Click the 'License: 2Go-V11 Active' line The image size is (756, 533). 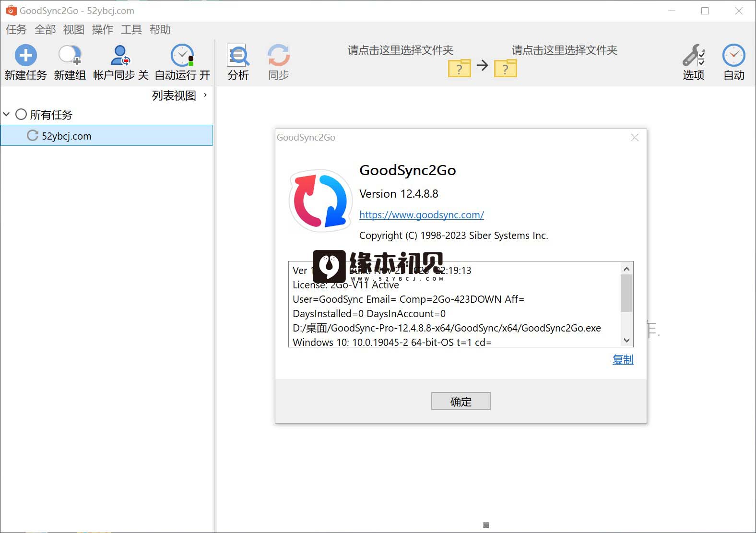(346, 285)
